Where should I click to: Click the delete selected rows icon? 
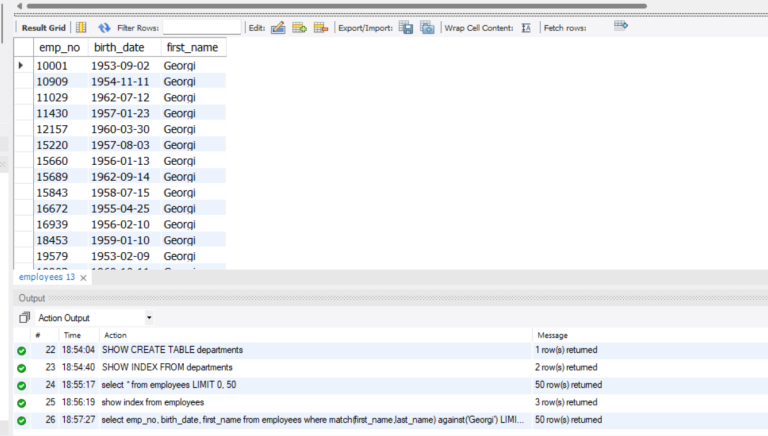(321, 28)
